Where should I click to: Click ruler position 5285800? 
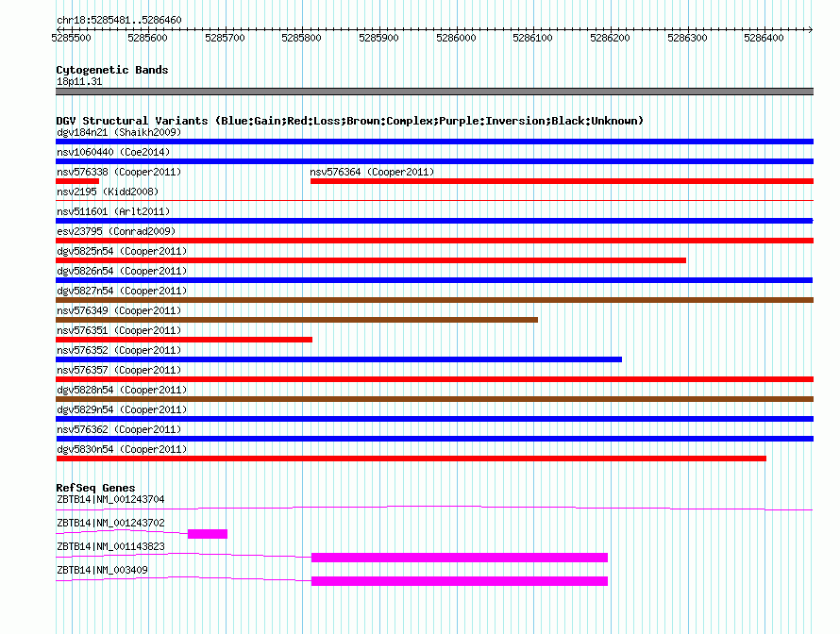(302, 38)
